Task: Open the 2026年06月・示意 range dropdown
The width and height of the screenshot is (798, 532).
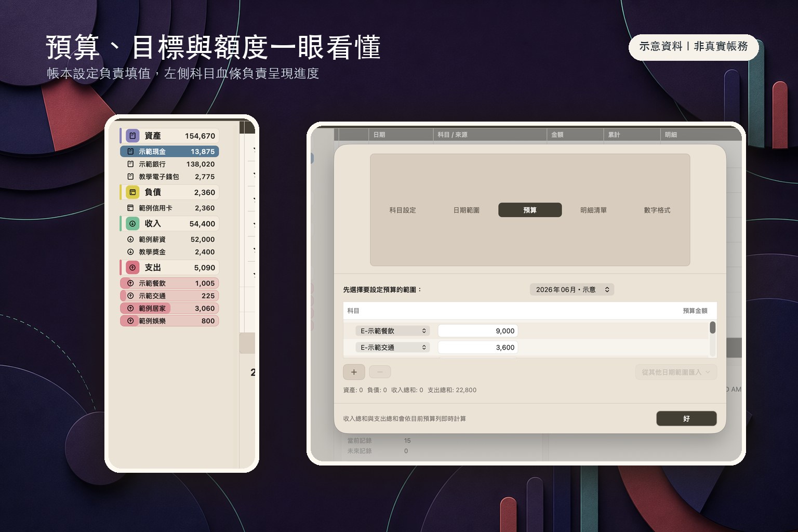Action: click(x=572, y=289)
